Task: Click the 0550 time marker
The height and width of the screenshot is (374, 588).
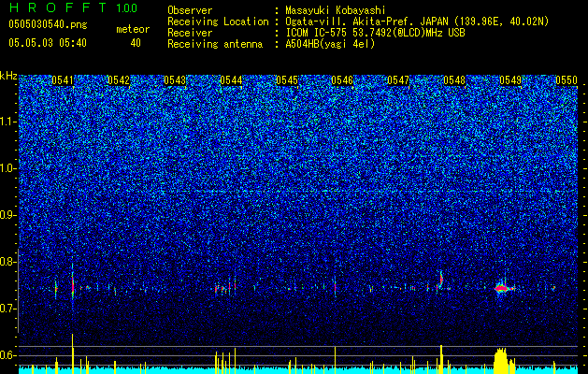Action: 566,80
